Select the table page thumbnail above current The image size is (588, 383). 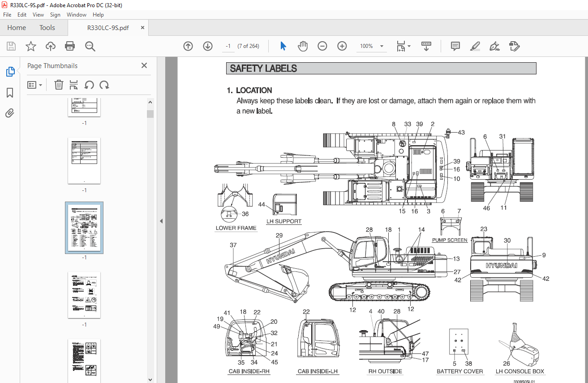click(84, 160)
